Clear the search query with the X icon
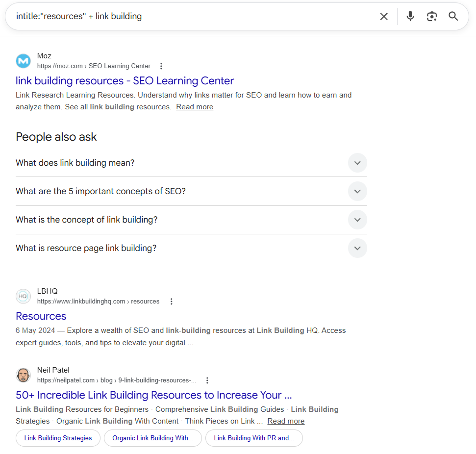This screenshot has width=476, height=454. coord(384,16)
